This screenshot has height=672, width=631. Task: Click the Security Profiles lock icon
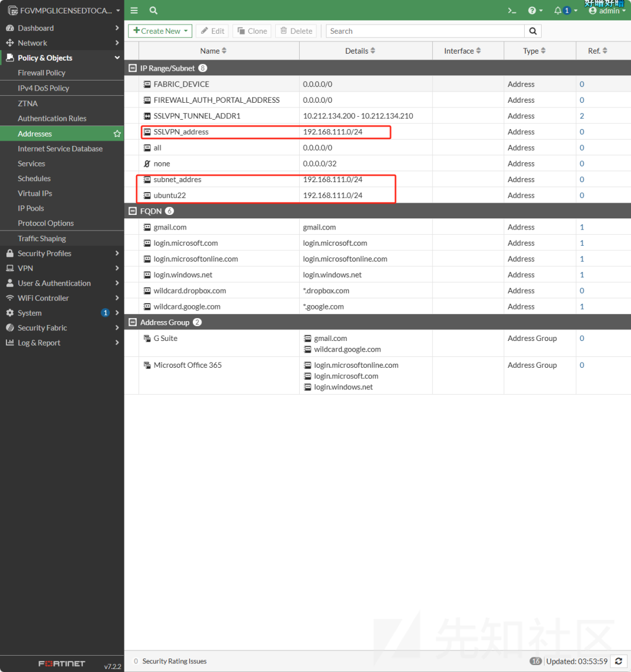(10, 253)
